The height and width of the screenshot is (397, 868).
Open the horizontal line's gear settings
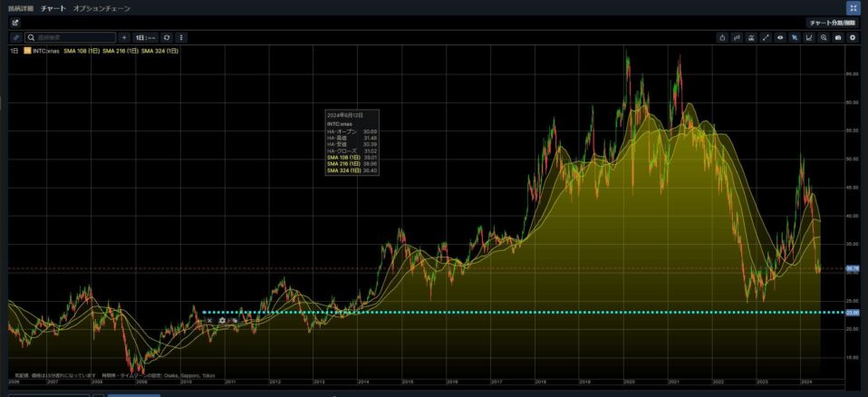223,320
